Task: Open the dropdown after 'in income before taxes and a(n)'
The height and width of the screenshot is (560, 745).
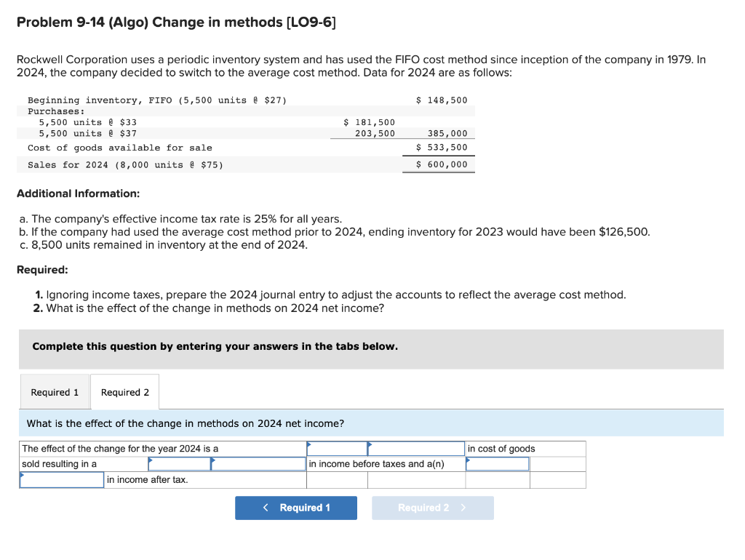Action: click(x=497, y=463)
